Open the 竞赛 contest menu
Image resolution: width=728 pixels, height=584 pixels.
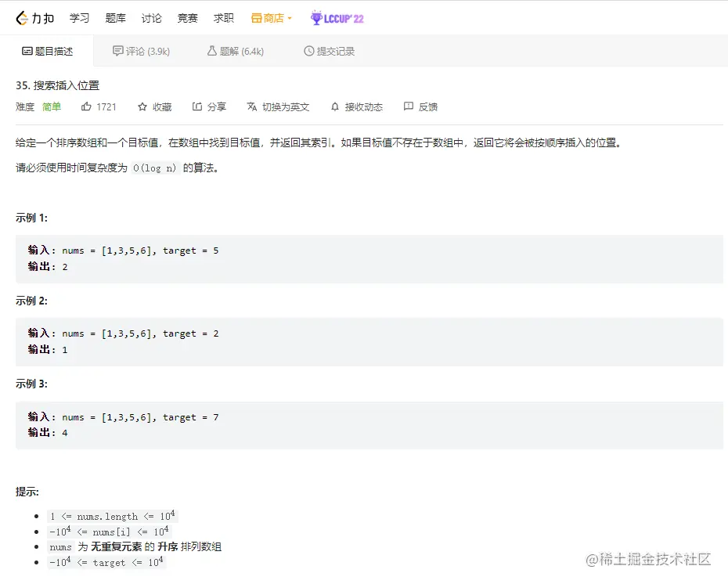coord(188,18)
